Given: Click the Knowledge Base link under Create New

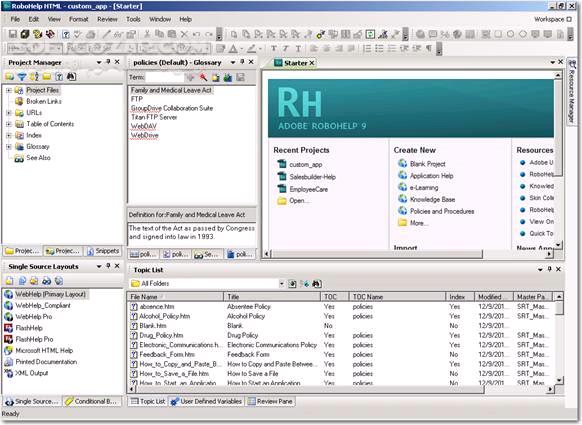Looking at the screenshot, I should click(432, 199).
